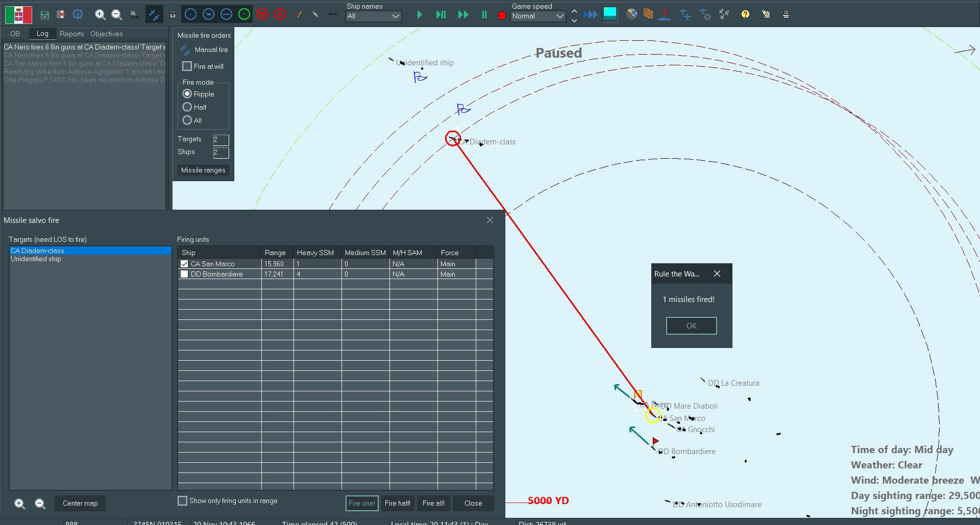This screenshot has height=525, width=980.
Task: Click OK in the missiles fired dialog
Action: 691,326
